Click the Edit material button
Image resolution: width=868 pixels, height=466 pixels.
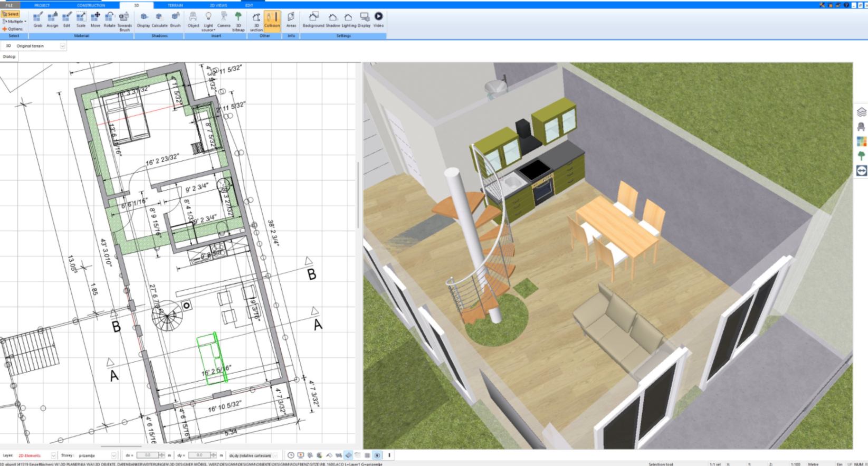click(66, 20)
